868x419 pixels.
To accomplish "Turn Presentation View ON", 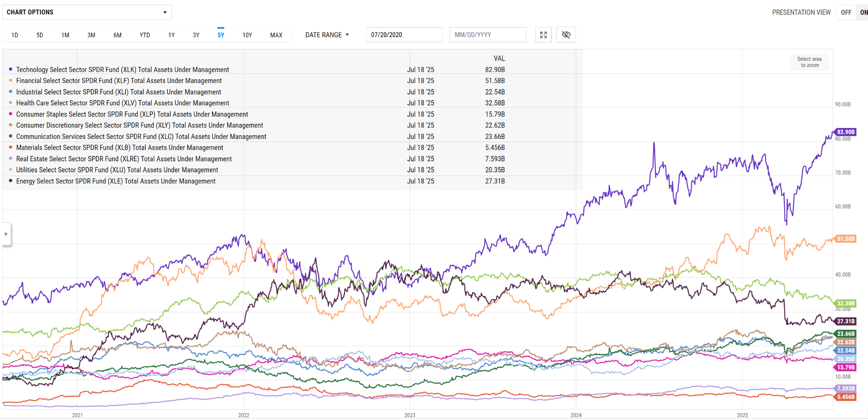I will [x=863, y=12].
